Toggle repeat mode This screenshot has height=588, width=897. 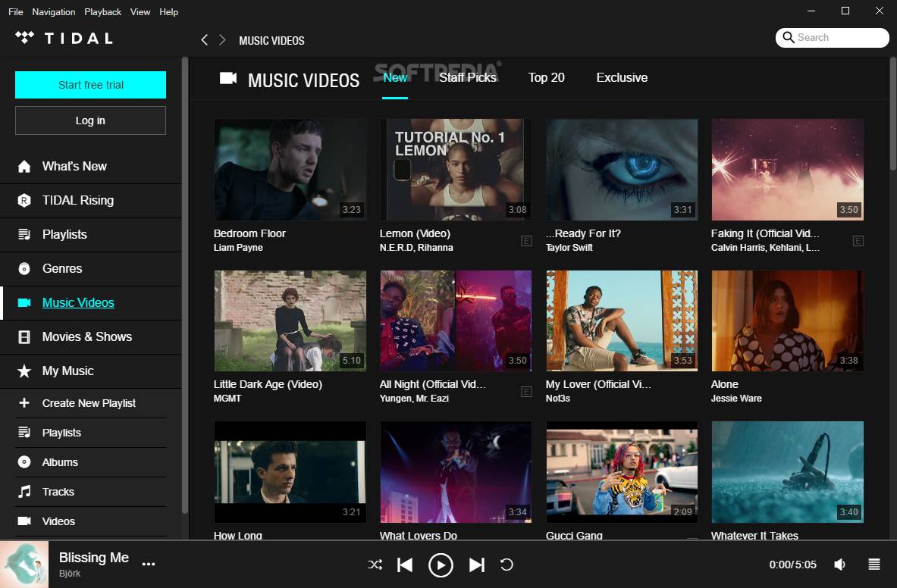pos(507,565)
